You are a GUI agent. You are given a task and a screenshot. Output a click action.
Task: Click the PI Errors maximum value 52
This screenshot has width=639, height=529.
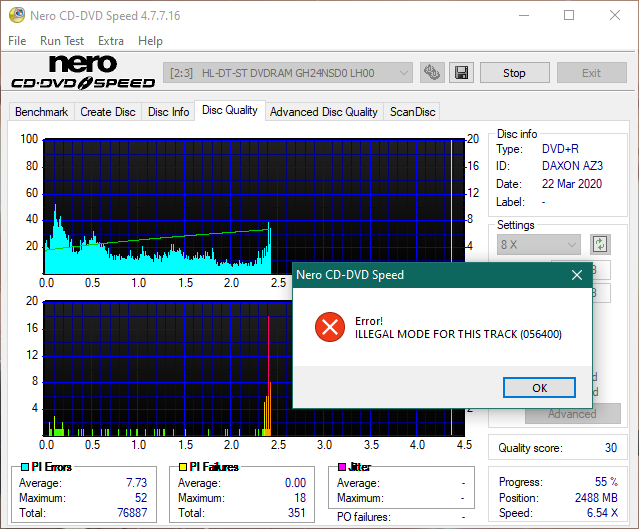click(141, 498)
